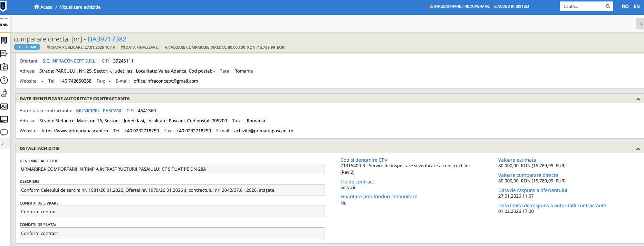Image resolution: width=644 pixels, height=246 pixels.
Task: Click the ID card sidebar icon
Action: click(4, 106)
